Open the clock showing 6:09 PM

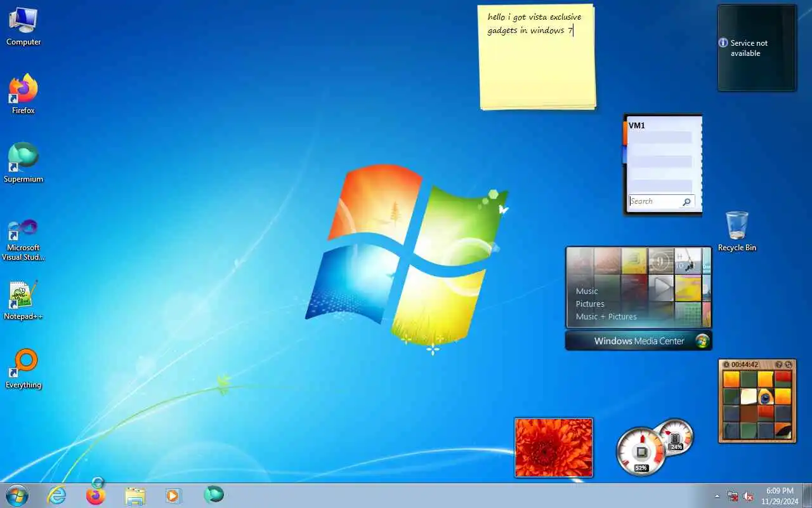(x=780, y=496)
